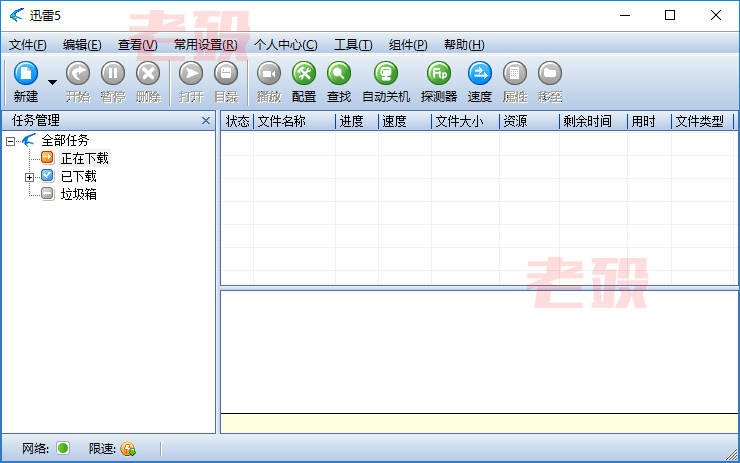Viewport: 740px width, 463px height.
Task: Click the 播放 (Play video) toolbar icon
Action: point(269,74)
